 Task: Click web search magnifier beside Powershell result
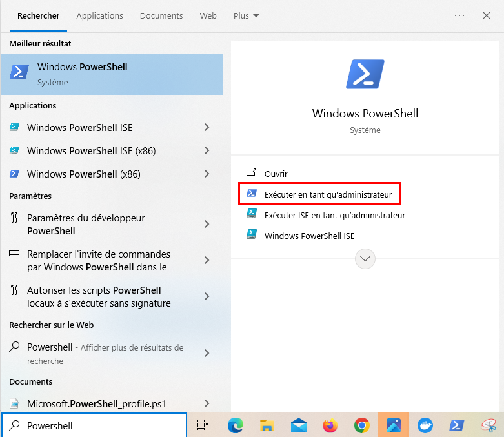tap(14, 347)
